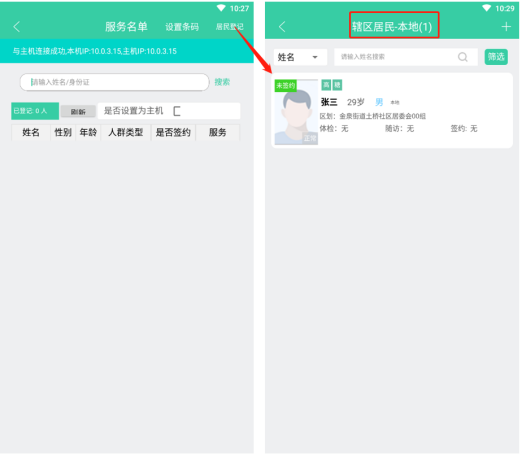Tap the 未签约 badge on 张三's photo
523x455 pixels.
tap(286, 86)
